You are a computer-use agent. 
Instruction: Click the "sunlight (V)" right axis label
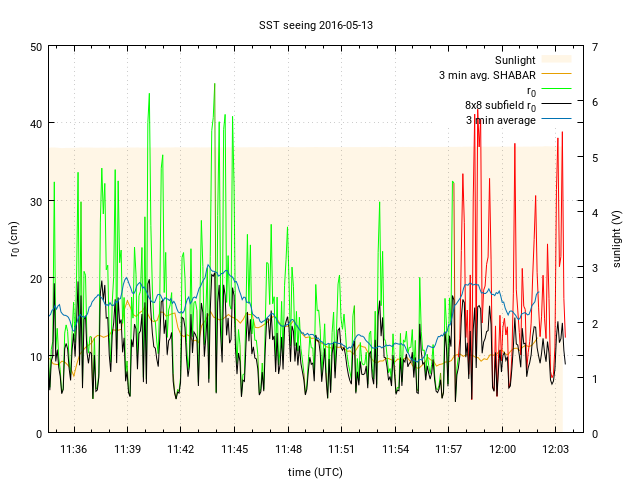(x=616, y=239)
